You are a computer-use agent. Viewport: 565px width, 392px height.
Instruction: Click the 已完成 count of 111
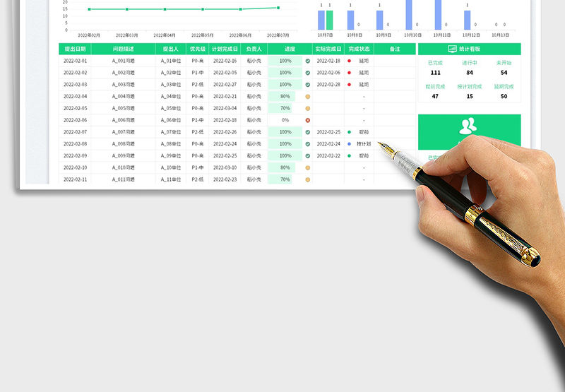435,72
